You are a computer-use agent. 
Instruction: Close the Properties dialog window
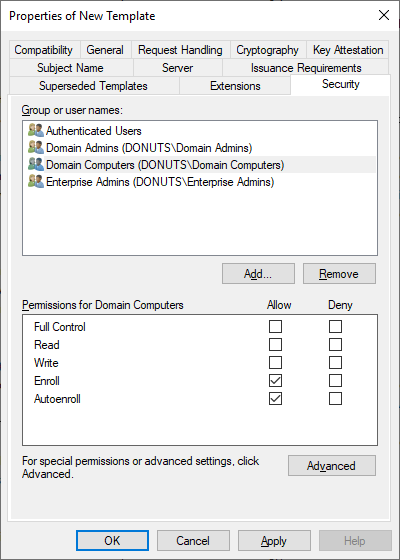384,15
